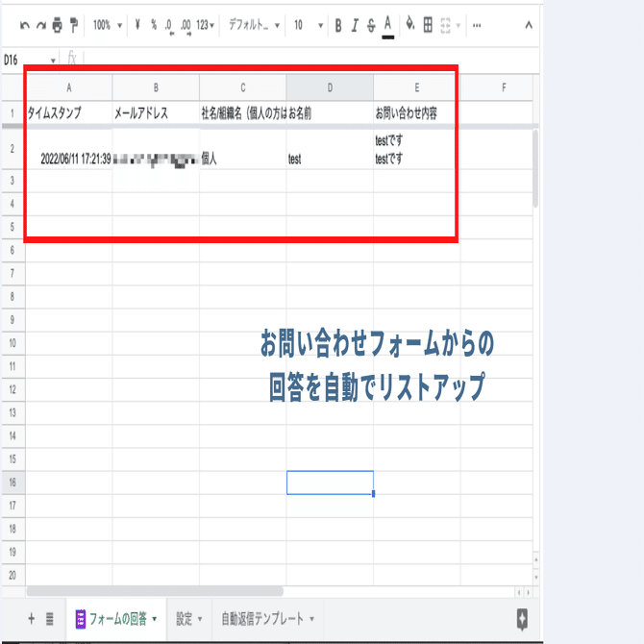Select the paint format tool

[74, 25]
